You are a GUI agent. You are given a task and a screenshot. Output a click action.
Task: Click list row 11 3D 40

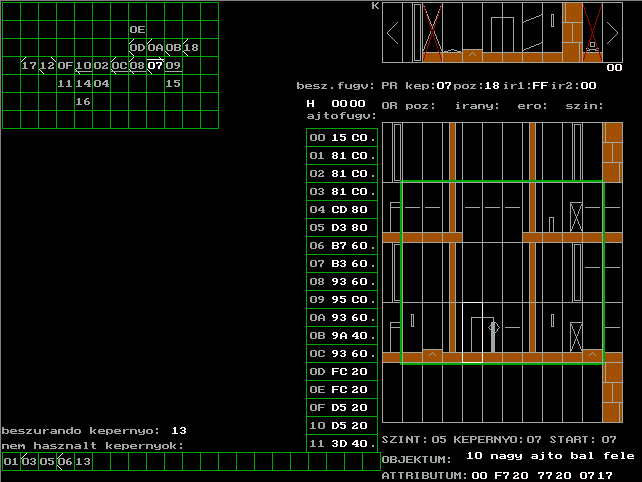(x=341, y=444)
